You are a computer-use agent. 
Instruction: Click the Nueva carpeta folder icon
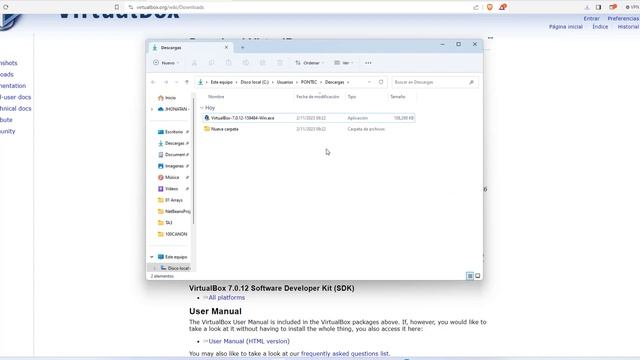pos(207,129)
